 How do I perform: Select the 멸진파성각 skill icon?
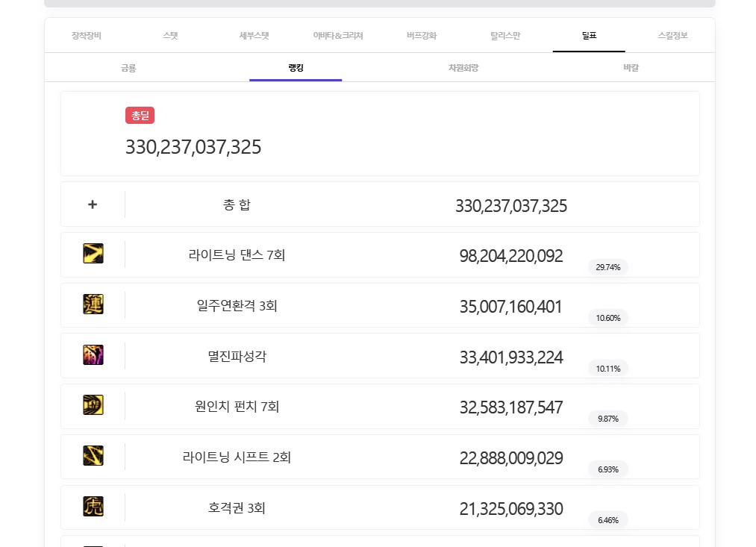coord(93,355)
